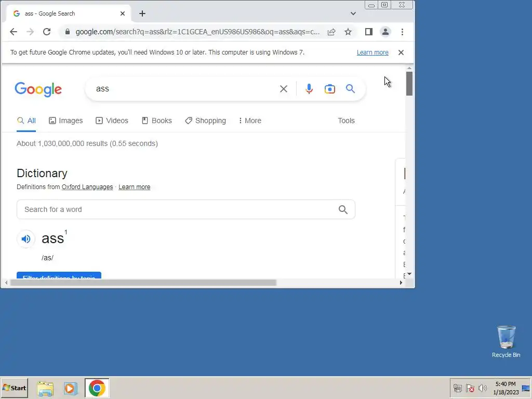
Task: Select the All results tab
Action: [x=26, y=121]
